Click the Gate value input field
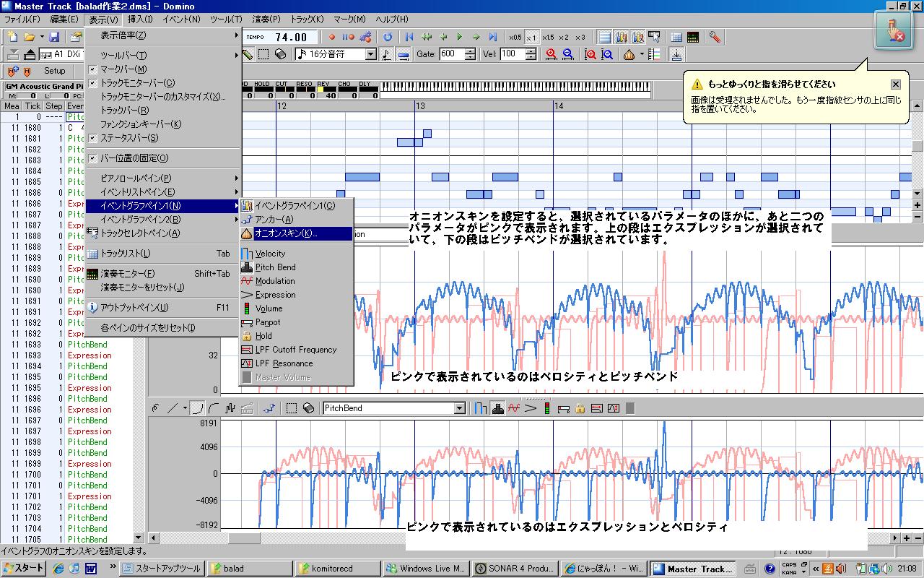The width and height of the screenshot is (924, 578). [450, 54]
